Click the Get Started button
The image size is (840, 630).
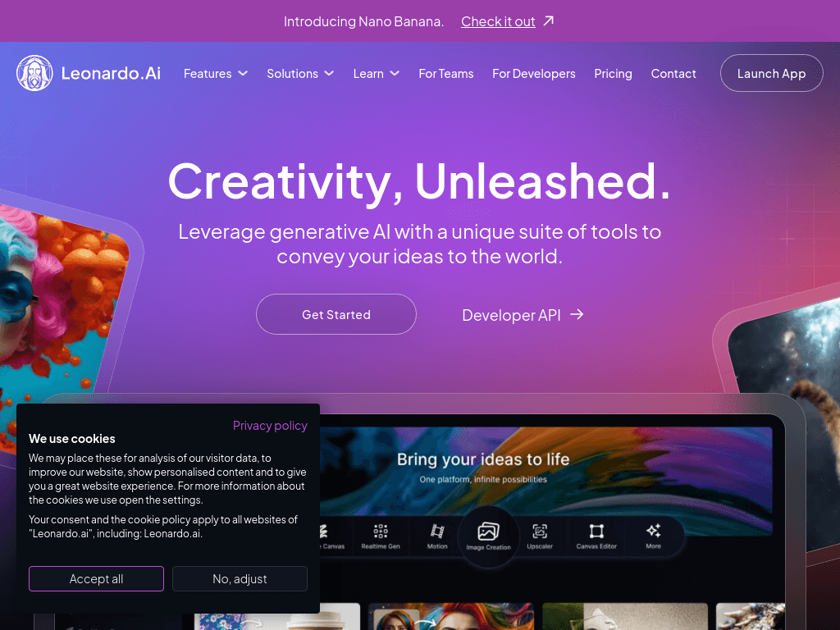(336, 314)
